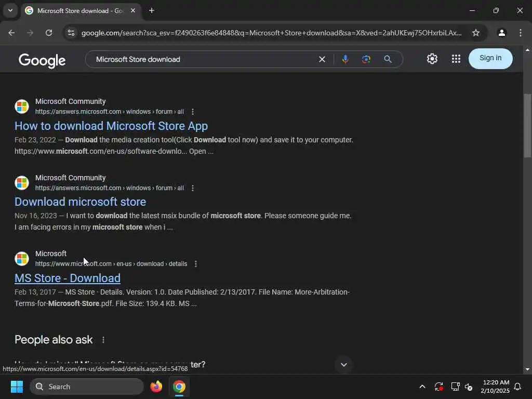Viewport: 532px width, 399px height.
Task: Open 'Download microsoft store' result
Action: [80, 202]
